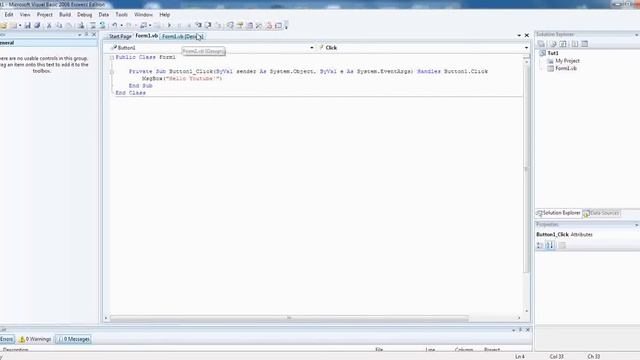Toggle the 0 Messages filter
This screenshot has height=360, width=640.
pos(73,339)
